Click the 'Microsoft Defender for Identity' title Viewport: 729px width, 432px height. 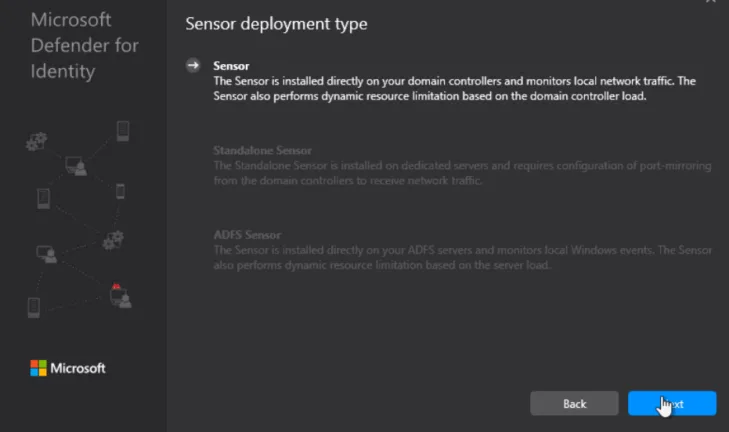(x=85, y=46)
